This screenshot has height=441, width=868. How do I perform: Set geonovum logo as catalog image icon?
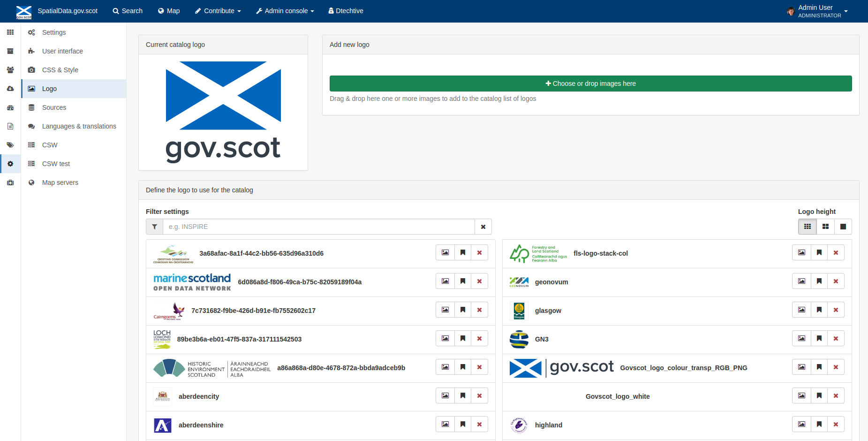(801, 281)
